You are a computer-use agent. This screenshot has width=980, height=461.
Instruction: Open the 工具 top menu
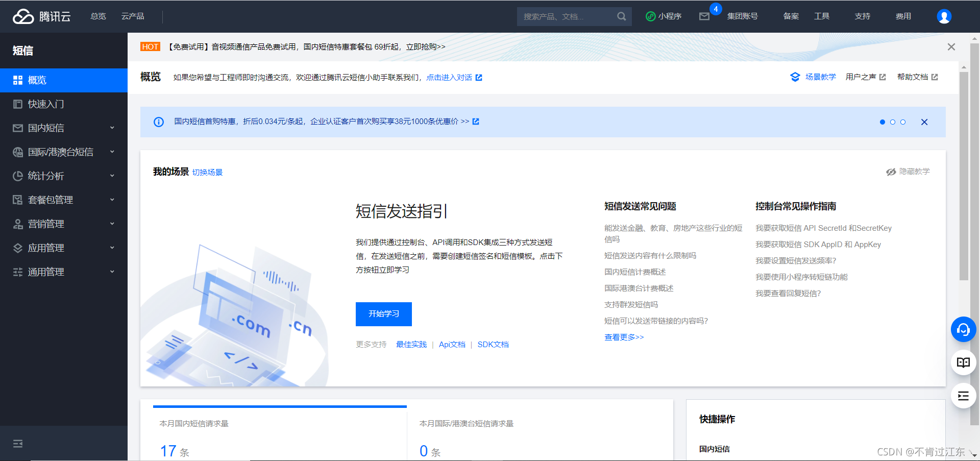tap(822, 16)
